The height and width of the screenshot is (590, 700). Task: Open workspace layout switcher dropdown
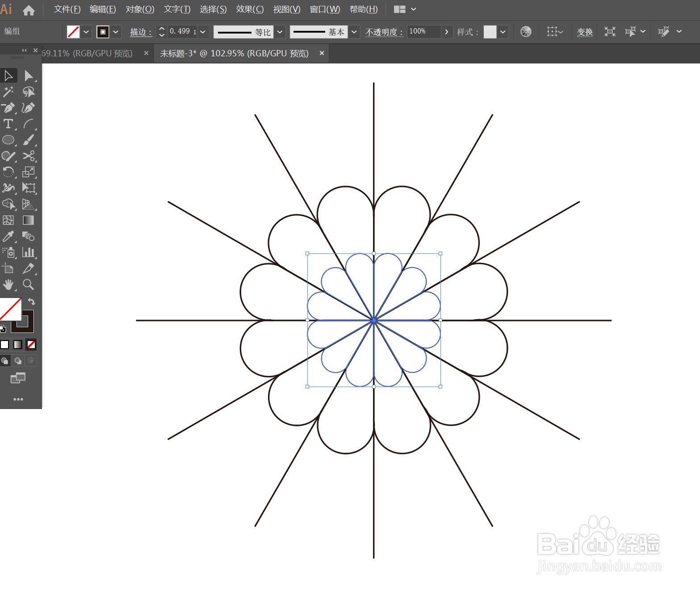click(x=405, y=9)
